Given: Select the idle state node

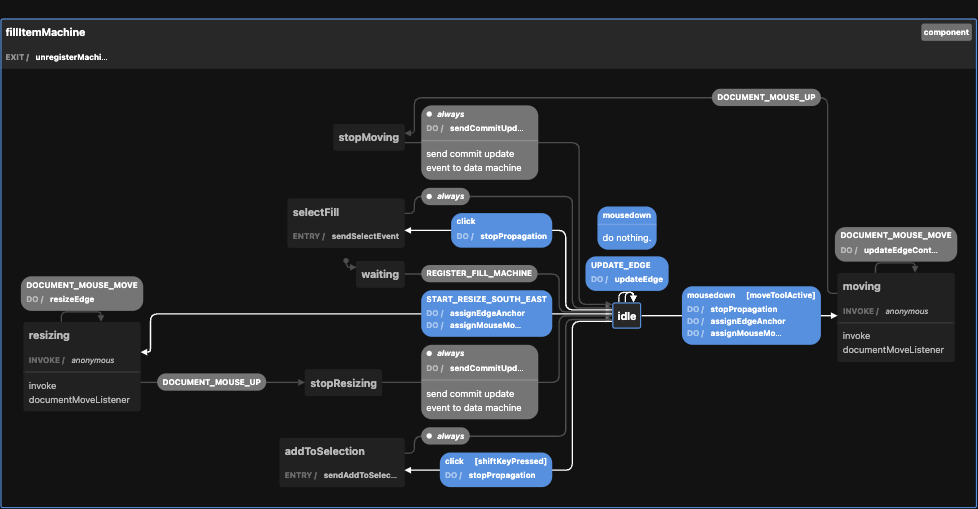Looking at the screenshot, I should [x=627, y=316].
